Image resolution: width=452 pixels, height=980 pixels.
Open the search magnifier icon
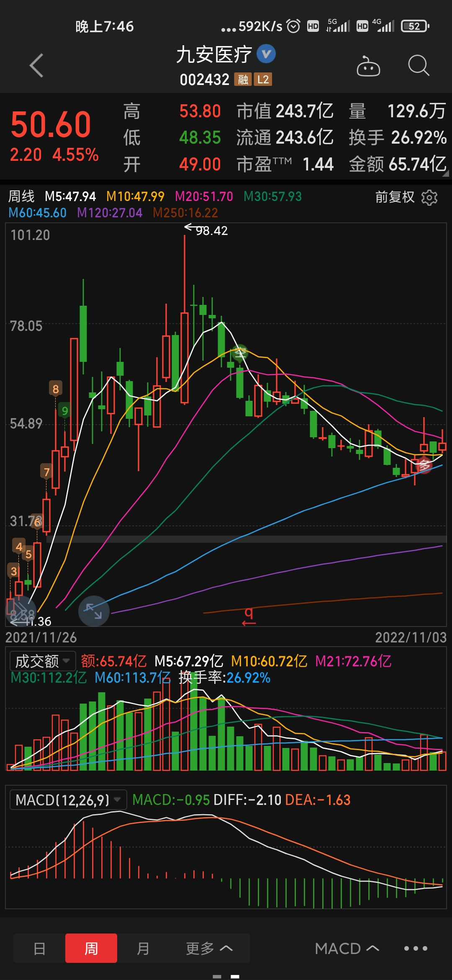tap(419, 66)
